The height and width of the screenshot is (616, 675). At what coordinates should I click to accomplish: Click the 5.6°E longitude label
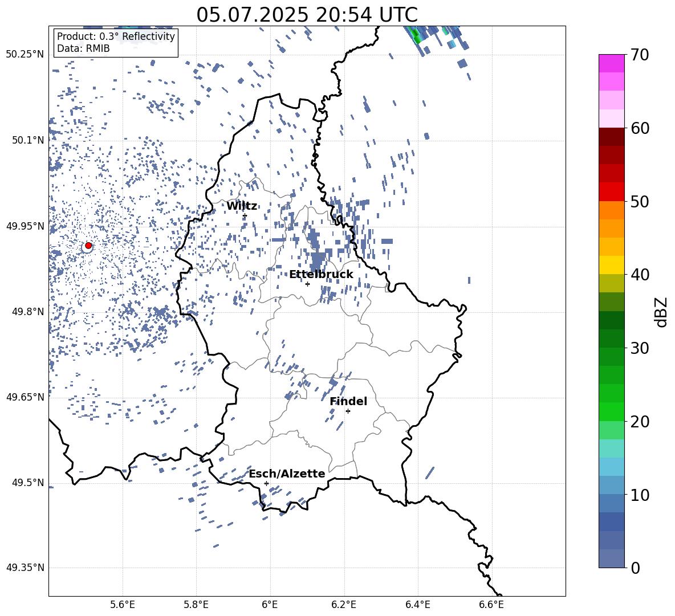(123, 605)
